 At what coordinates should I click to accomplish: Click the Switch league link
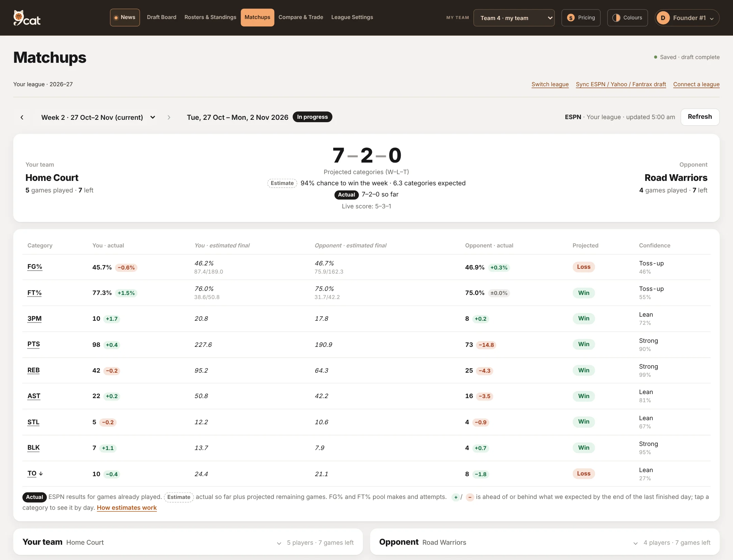[550, 84]
